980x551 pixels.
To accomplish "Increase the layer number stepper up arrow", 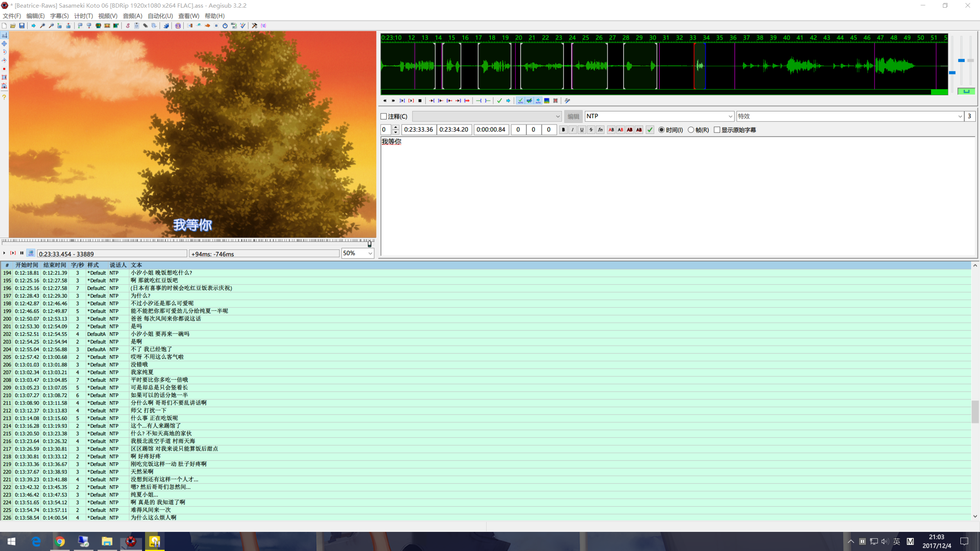I will click(396, 128).
